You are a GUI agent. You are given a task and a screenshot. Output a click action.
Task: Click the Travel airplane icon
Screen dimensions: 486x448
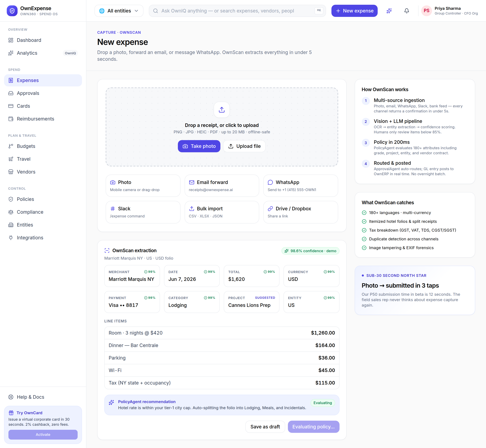[x=11, y=159]
